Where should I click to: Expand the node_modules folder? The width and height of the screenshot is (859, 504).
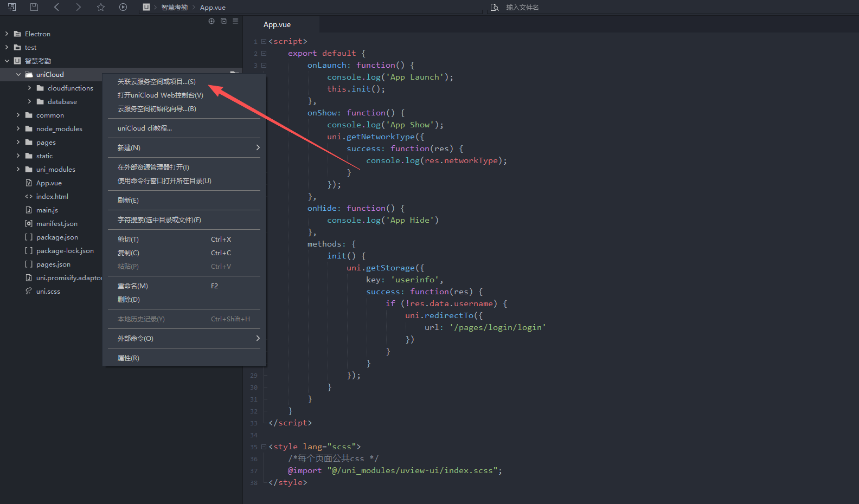click(x=18, y=128)
